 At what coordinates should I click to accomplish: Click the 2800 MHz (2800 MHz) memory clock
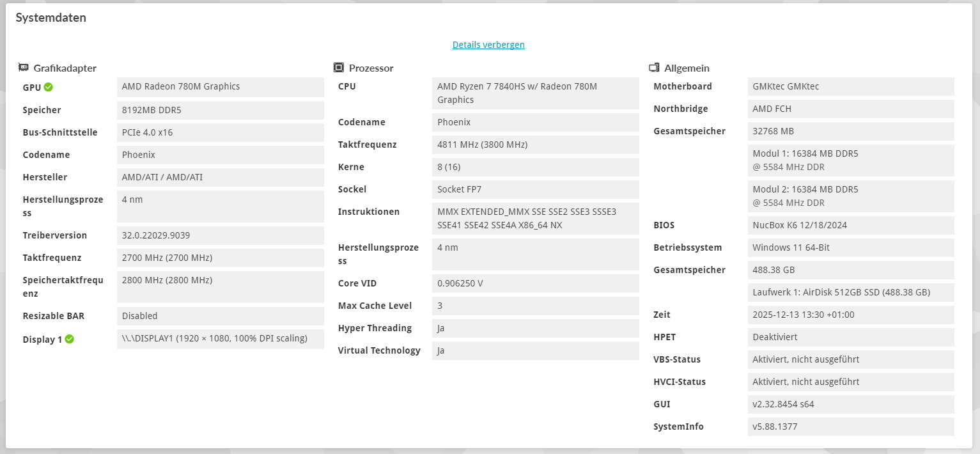coord(221,287)
